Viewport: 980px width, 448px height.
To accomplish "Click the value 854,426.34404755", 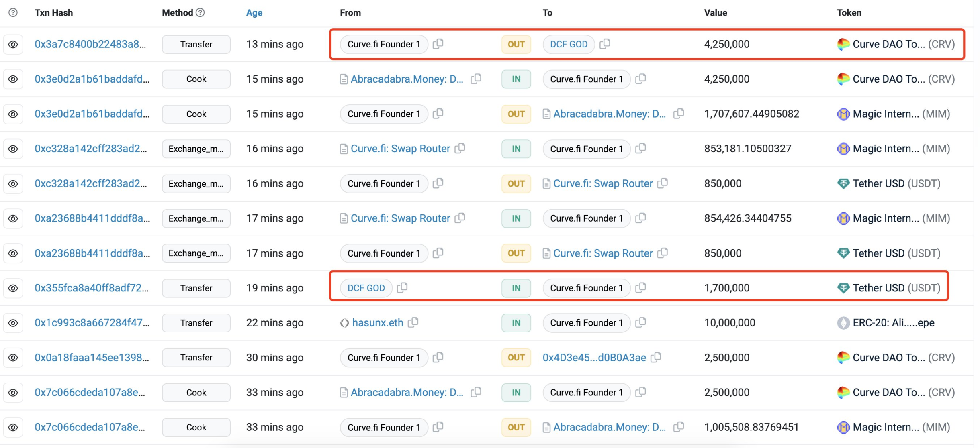I will [x=748, y=218].
